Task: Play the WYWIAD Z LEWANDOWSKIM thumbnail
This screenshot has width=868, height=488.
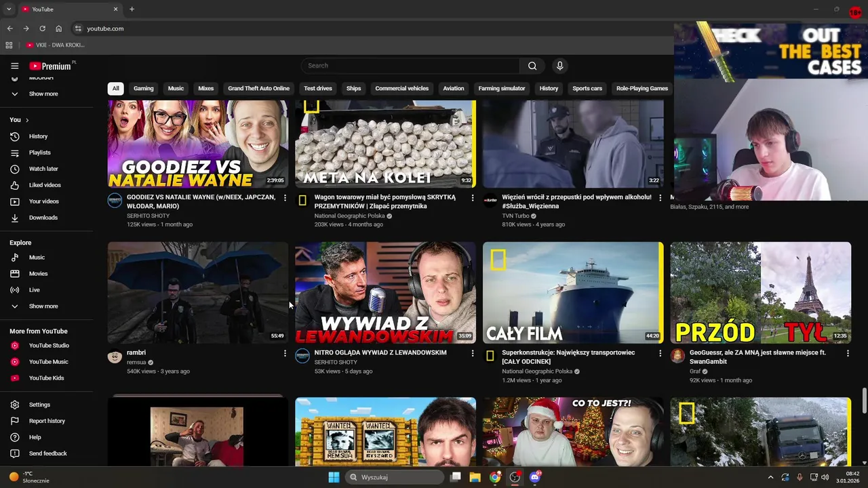Action: [385, 293]
